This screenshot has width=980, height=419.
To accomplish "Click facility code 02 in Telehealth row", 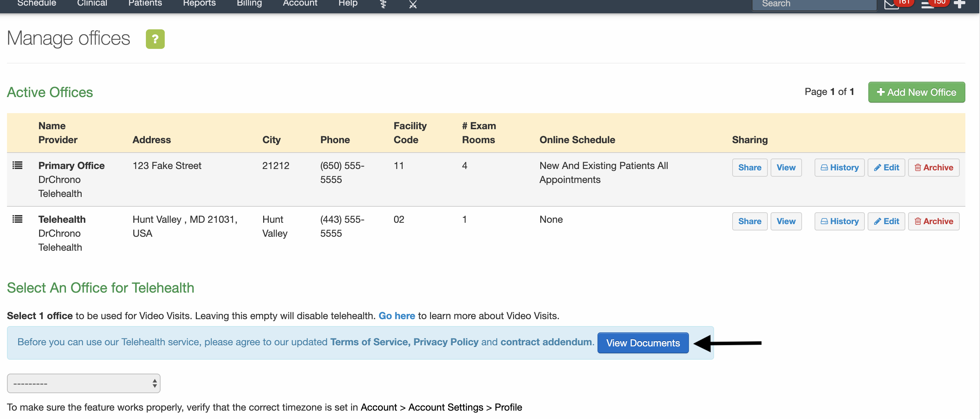I will tap(399, 219).
